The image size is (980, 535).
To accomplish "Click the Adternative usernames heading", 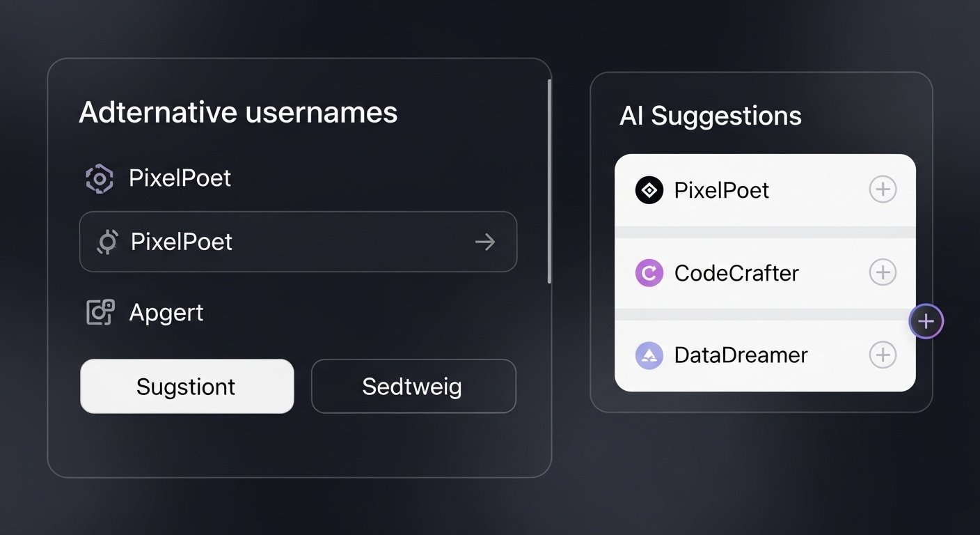I will click(x=239, y=112).
